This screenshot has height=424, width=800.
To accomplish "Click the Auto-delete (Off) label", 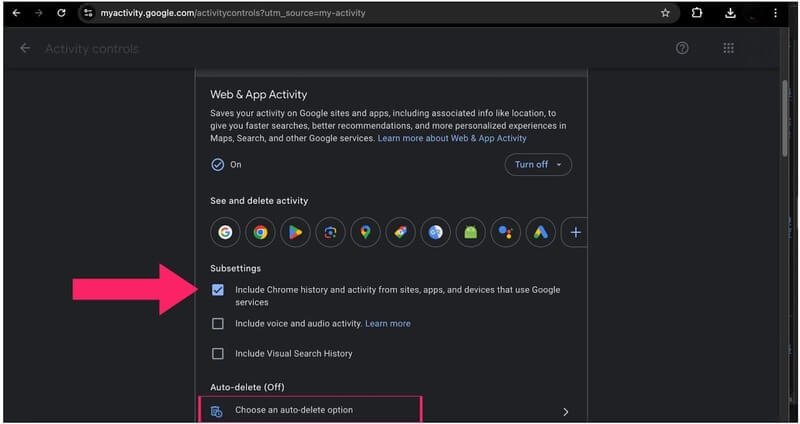I will point(247,387).
